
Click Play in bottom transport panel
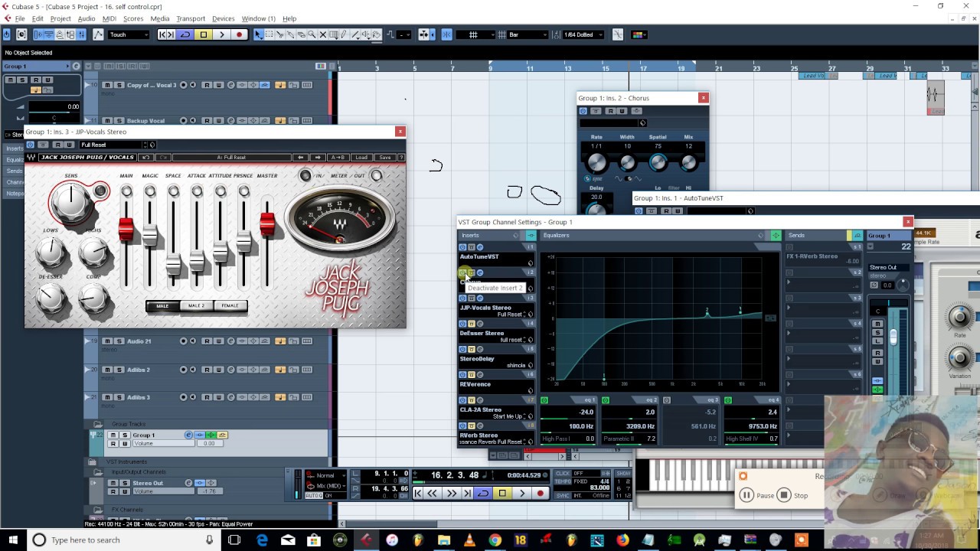click(521, 494)
